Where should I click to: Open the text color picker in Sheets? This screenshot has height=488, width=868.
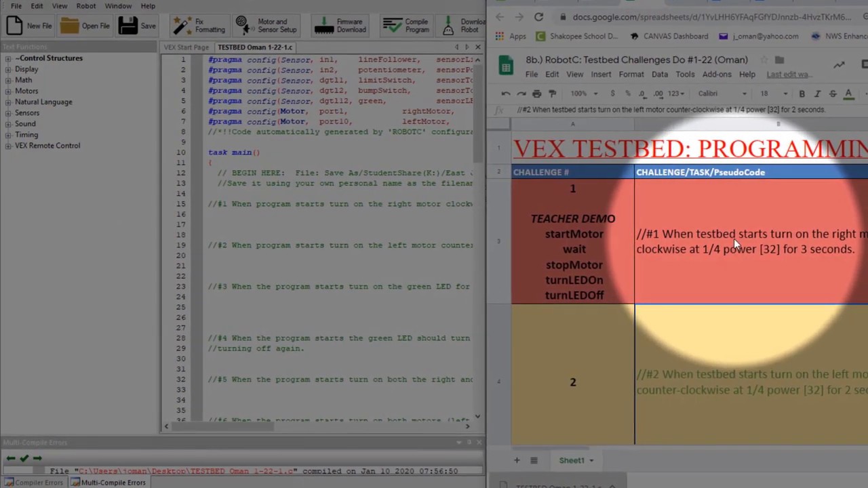pyautogui.click(x=848, y=94)
